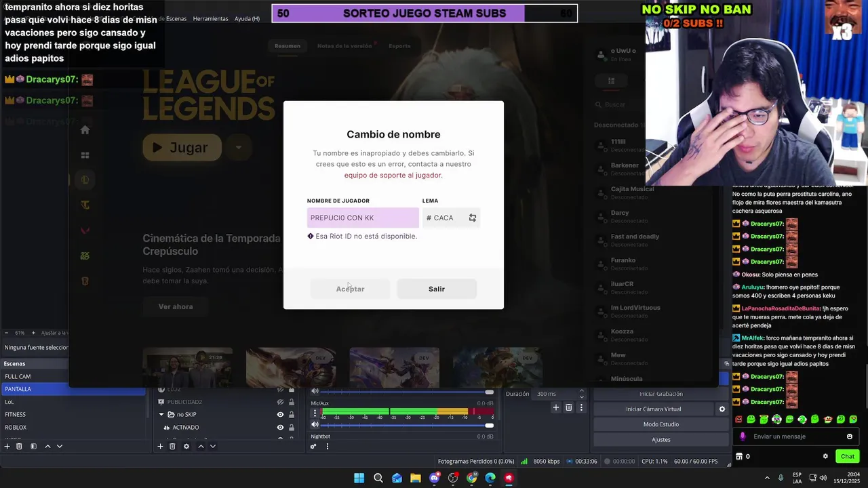The image size is (868, 488).
Task: Open emoji picker in chat message box
Action: [x=850, y=436]
